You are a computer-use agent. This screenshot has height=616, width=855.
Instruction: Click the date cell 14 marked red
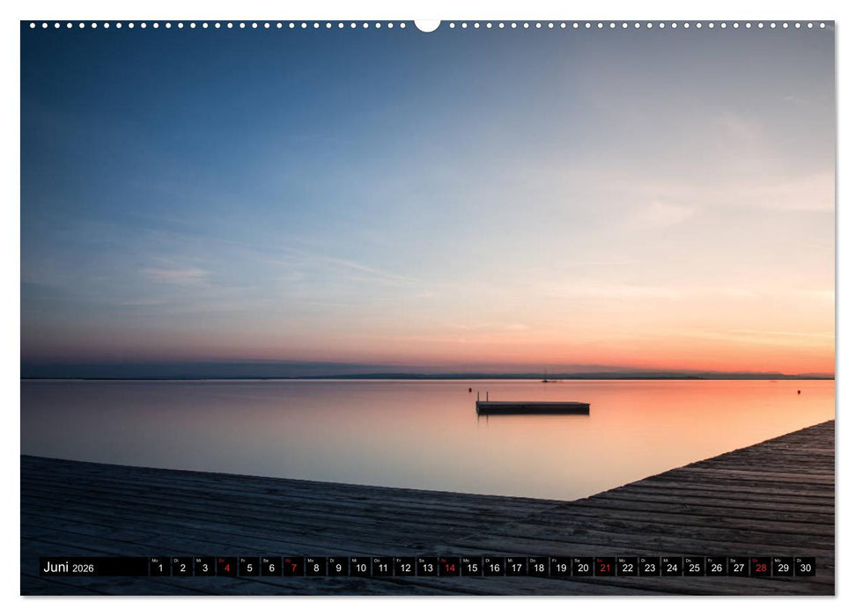pos(451,568)
